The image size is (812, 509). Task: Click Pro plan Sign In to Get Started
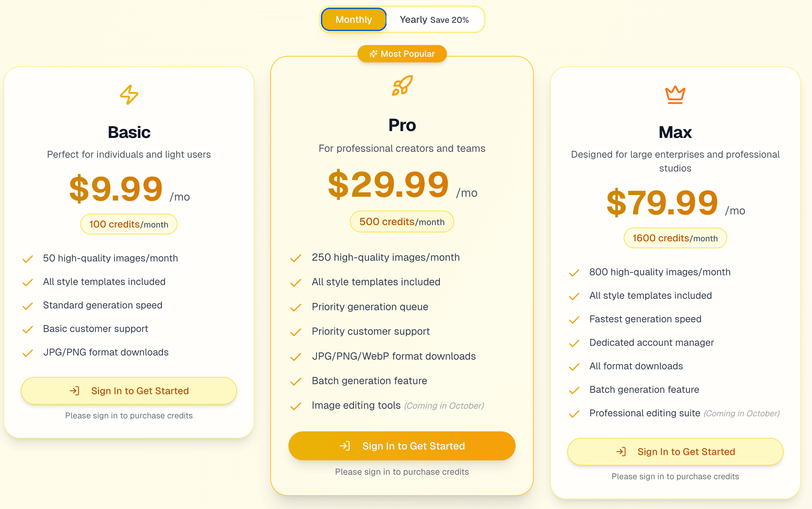[x=402, y=446]
